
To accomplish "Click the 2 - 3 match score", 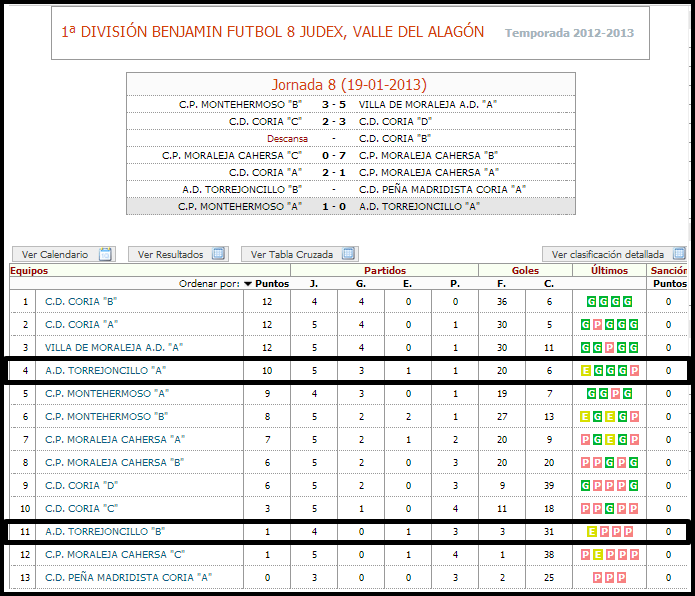I will pyautogui.click(x=334, y=121).
